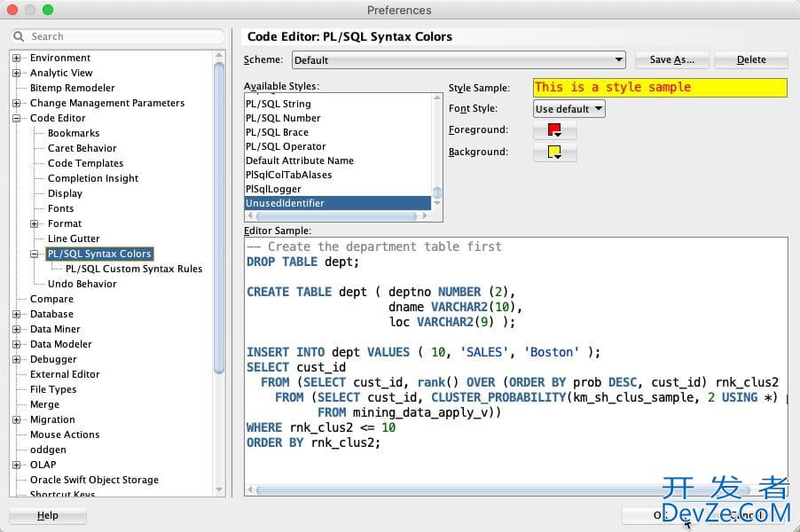Collapse PL/SQL Syntax Colors node
This screenshot has width=800, height=532.
point(35,254)
